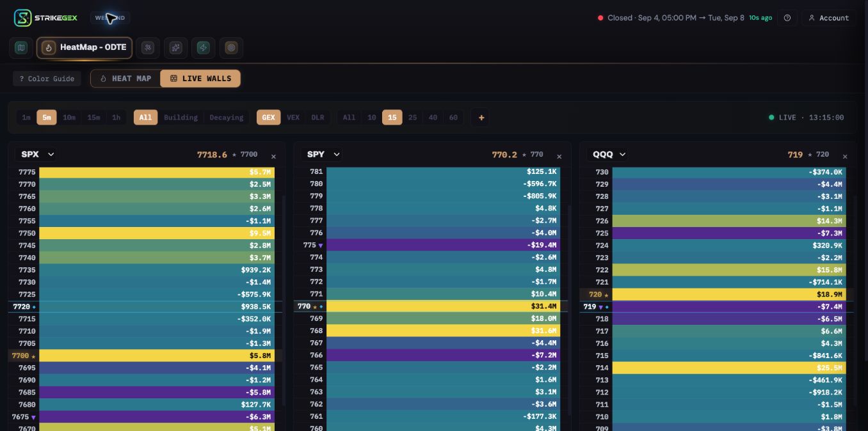Click the help question mark icon
The height and width of the screenshot is (431, 868).
(x=787, y=18)
